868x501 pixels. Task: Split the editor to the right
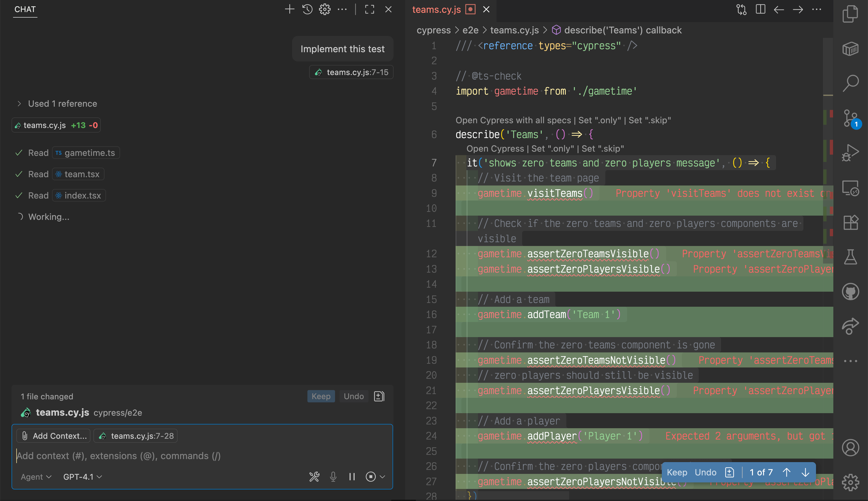click(760, 9)
